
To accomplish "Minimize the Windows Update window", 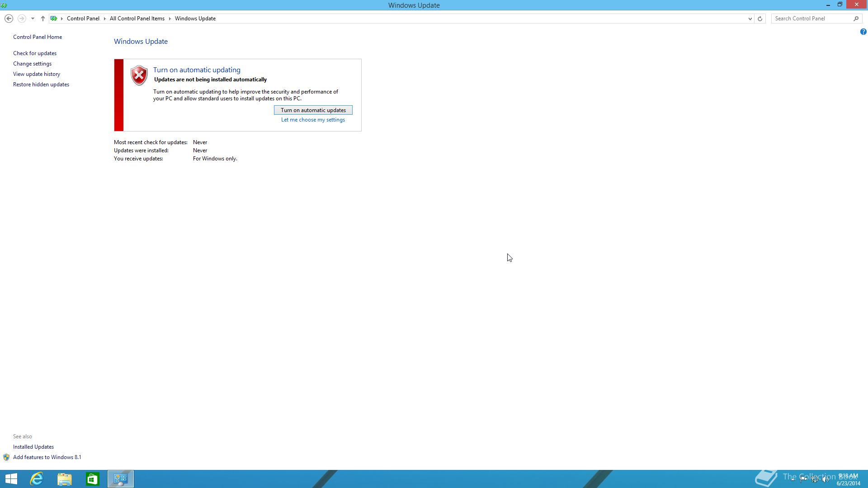I will pyautogui.click(x=828, y=5).
